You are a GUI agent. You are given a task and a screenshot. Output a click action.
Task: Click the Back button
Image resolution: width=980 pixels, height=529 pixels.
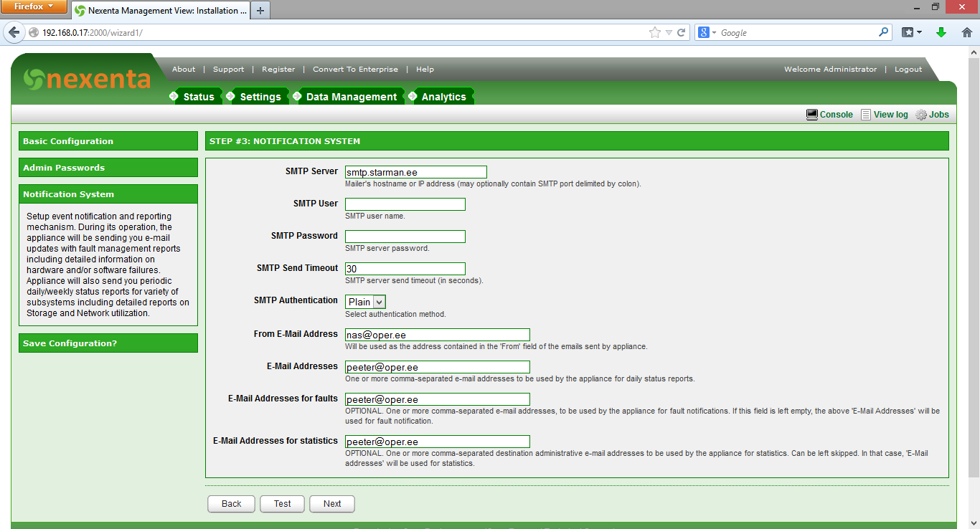231,504
